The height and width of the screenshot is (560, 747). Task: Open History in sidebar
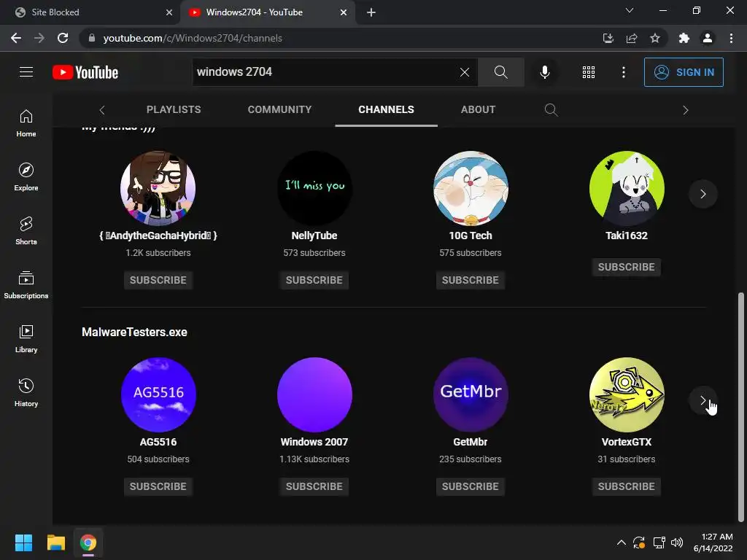(26, 393)
